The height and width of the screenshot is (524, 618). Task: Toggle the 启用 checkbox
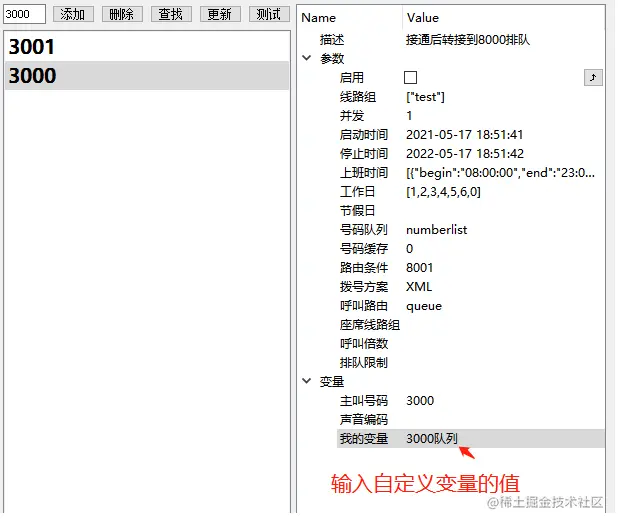[410, 77]
